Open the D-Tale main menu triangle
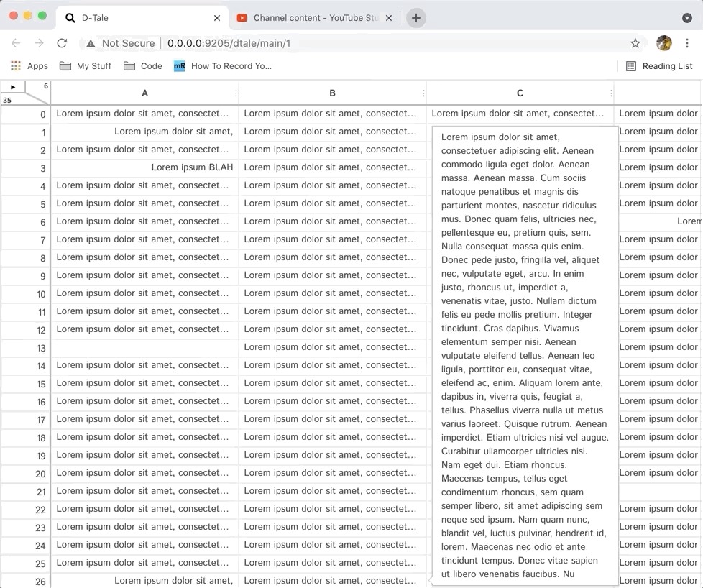Screen dimensions: 703x588 coord(13,87)
